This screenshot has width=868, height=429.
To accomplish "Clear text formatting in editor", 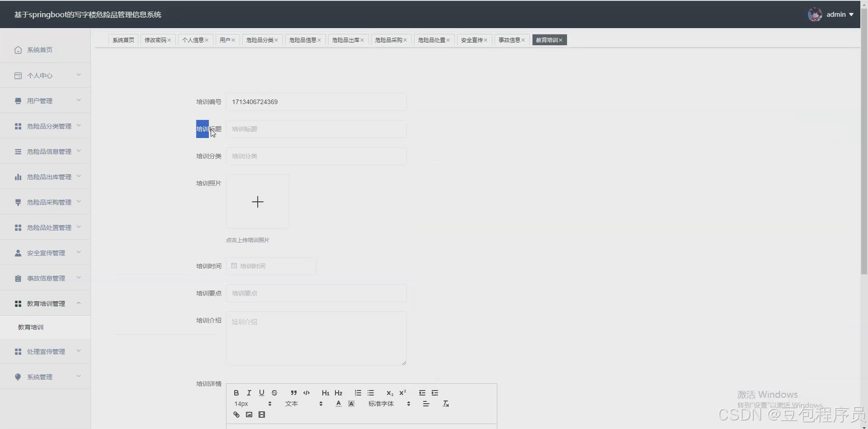I will click(446, 404).
